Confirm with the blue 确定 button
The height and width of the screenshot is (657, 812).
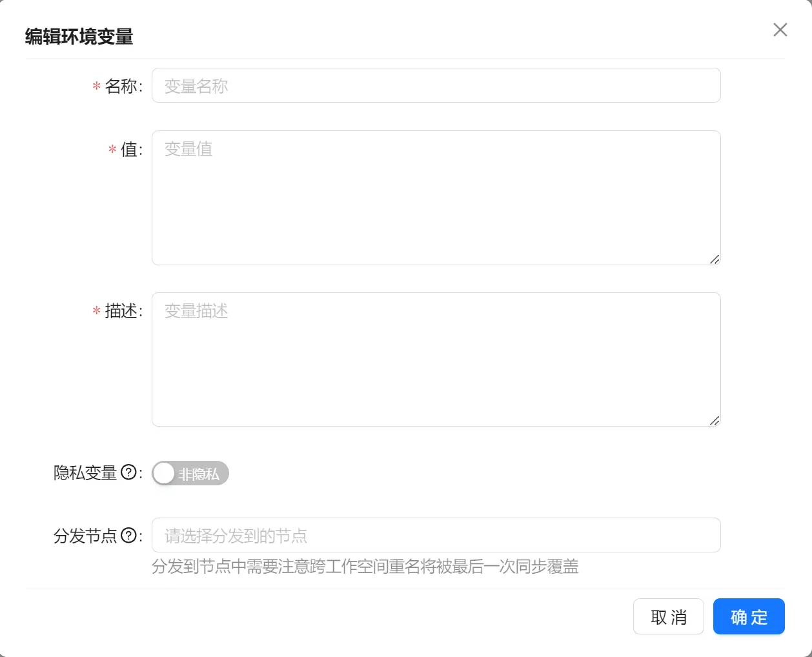click(x=749, y=616)
